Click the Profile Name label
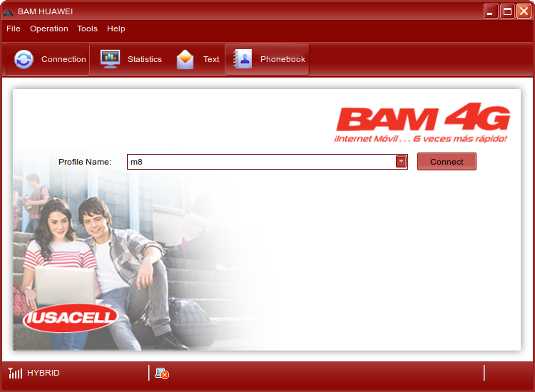 (x=85, y=162)
